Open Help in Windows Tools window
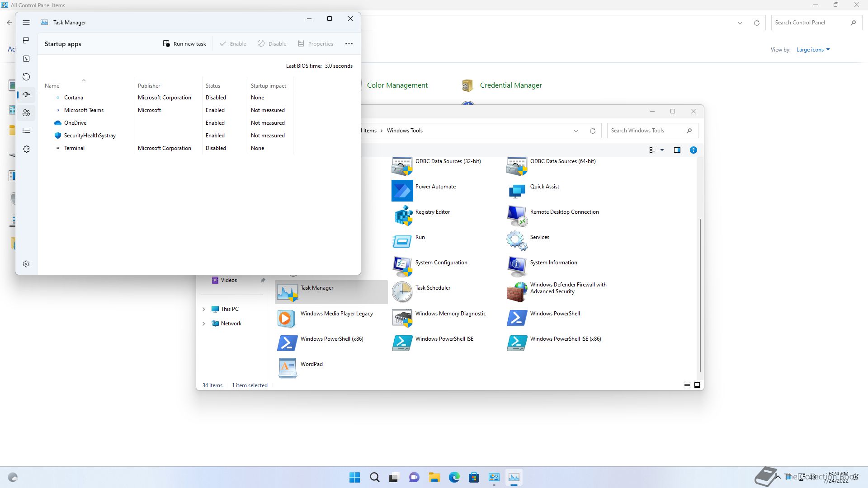The image size is (868, 488). coord(693,150)
